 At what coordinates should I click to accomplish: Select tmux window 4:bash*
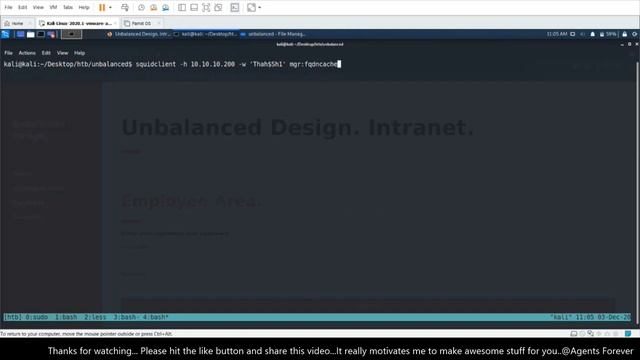(x=156, y=317)
